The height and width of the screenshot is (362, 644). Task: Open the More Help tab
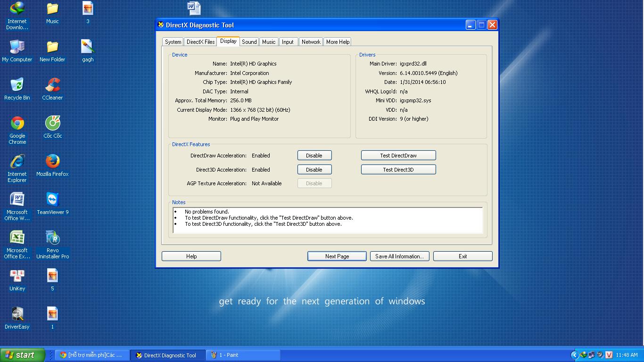click(338, 42)
